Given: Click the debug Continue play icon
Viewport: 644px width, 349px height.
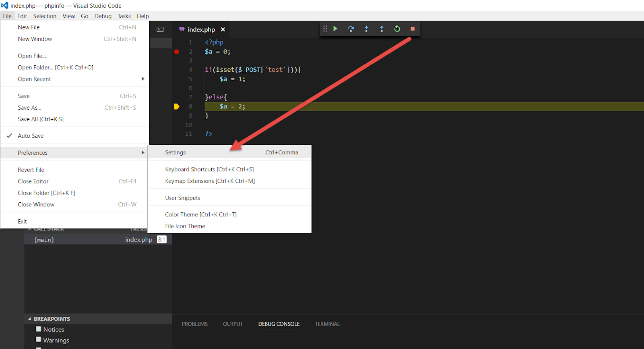Looking at the screenshot, I should tap(335, 29).
